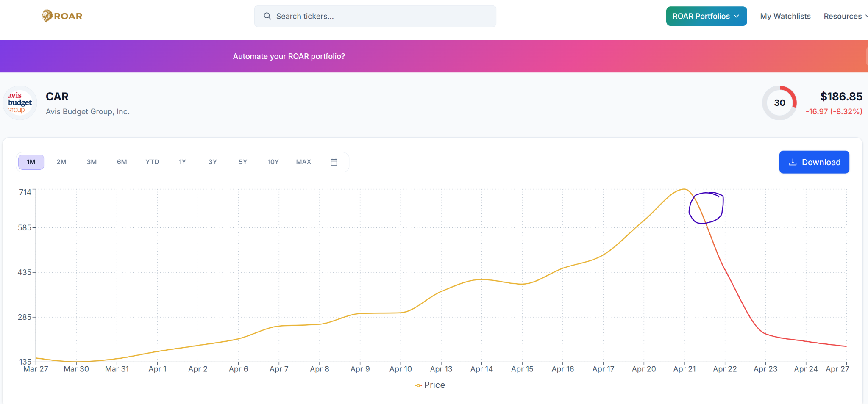Switch chart to 2M range

click(x=61, y=162)
